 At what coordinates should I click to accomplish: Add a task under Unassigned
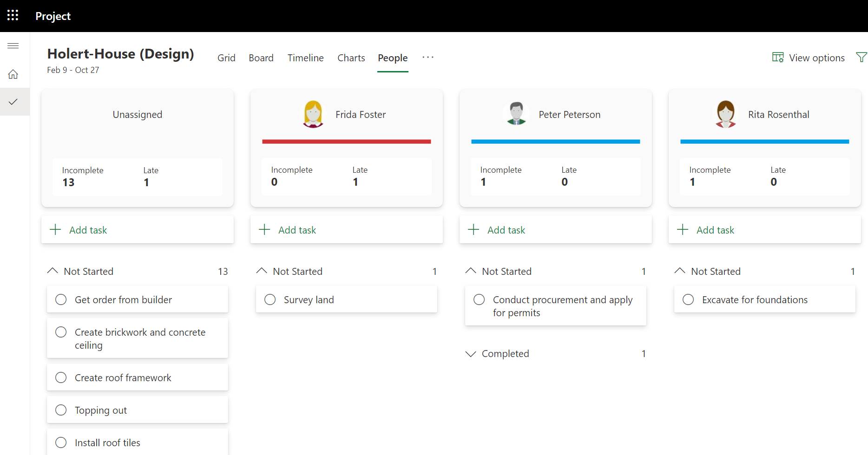[x=78, y=229]
